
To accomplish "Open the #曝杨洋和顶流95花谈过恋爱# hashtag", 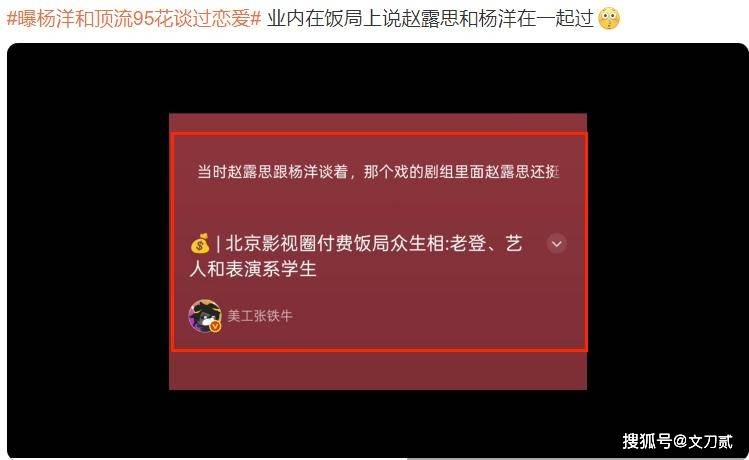I will point(134,19).
